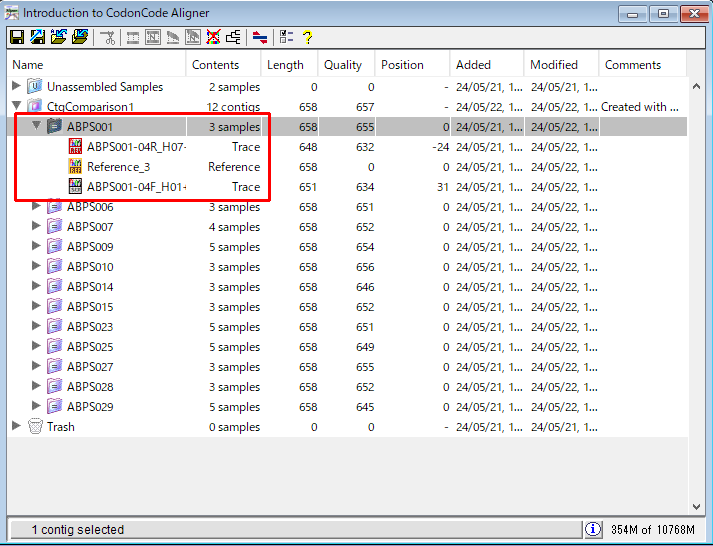Screen dimensions: 713x546
Task: Expand the Trash folder
Action: pyautogui.click(x=16, y=427)
